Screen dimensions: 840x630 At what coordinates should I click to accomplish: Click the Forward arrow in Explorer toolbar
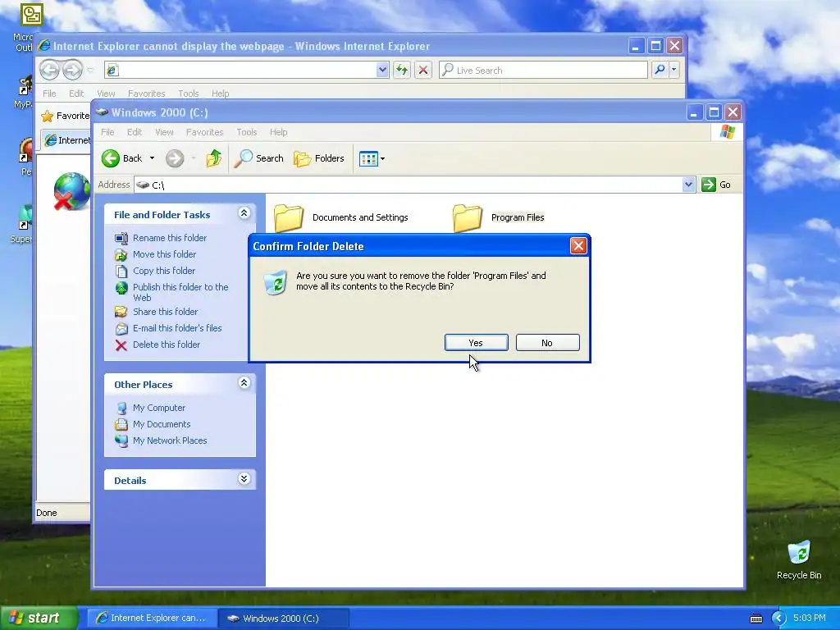tap(175, 158)
